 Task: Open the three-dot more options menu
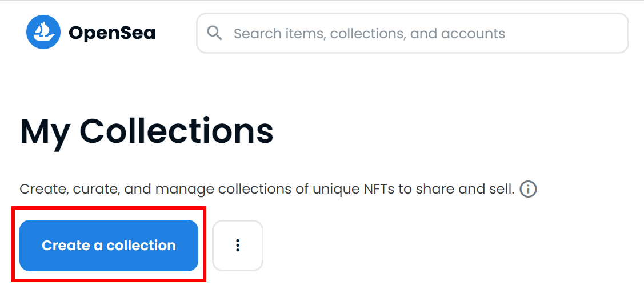[237, 246]
